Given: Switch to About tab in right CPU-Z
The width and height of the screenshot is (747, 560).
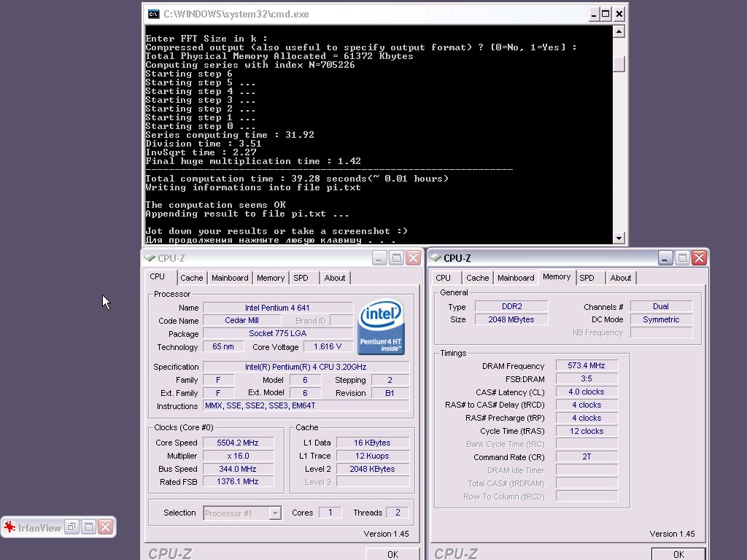Looking at the screenshot, I should 620,278.
